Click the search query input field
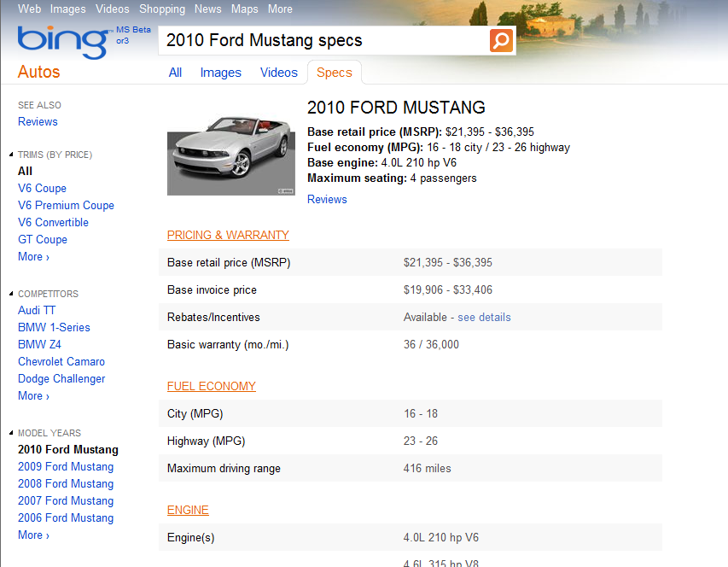Image resolution: width=728 pixels, height=567 pixels. [x=324, y=40]
